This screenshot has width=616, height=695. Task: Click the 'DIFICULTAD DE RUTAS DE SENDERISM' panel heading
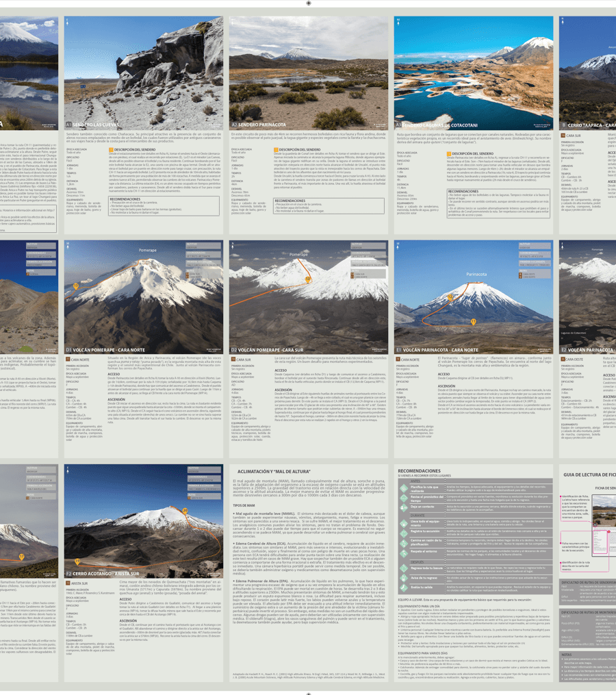589,583
